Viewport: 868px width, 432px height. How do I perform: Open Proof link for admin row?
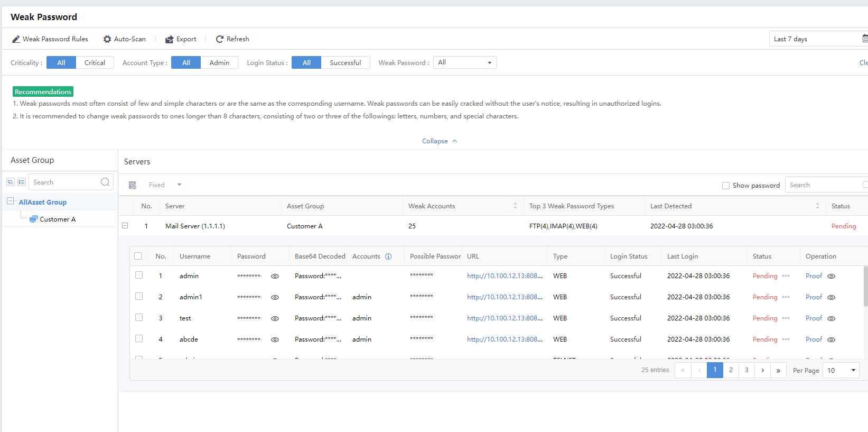pos(814,276)
